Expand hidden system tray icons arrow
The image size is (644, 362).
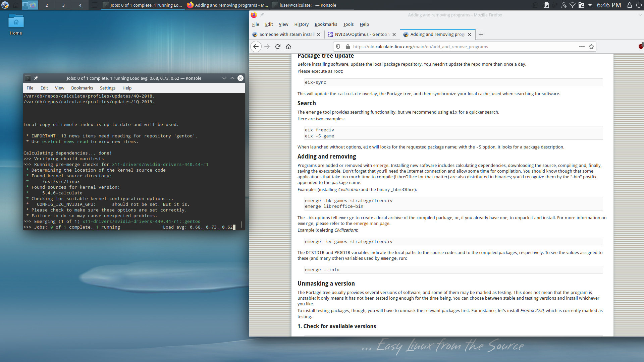(590, 5)
